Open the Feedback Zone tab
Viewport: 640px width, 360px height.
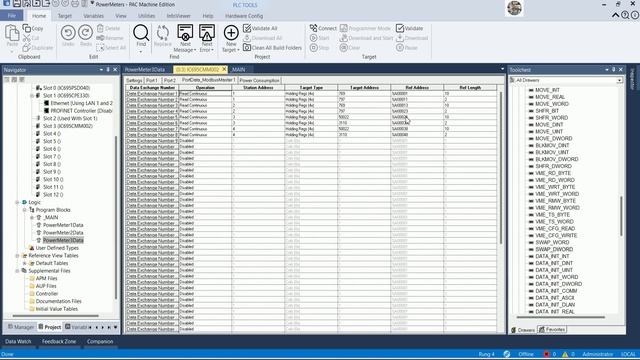coord(59,342)
